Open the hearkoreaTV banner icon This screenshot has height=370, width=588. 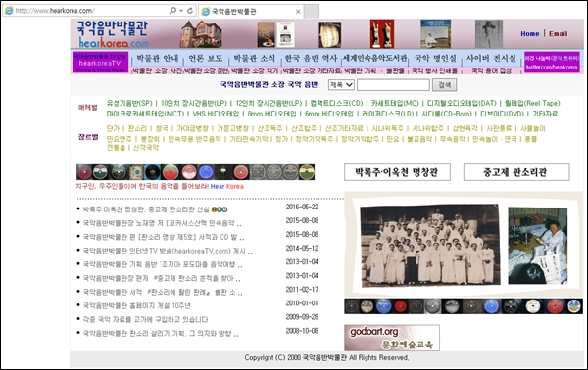coord(100,63)
